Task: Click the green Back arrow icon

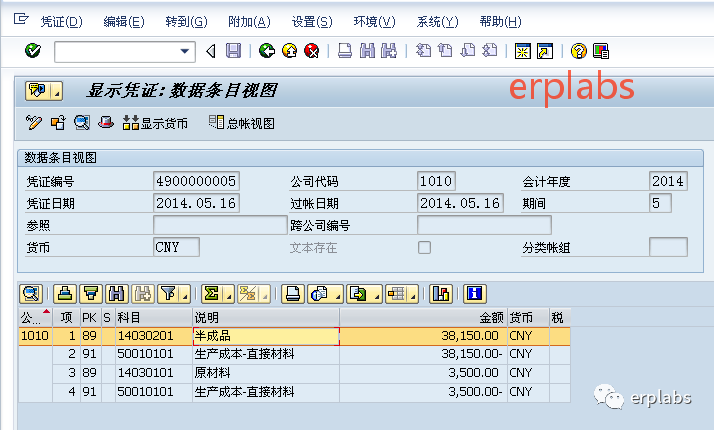Action: coord(267,51)
